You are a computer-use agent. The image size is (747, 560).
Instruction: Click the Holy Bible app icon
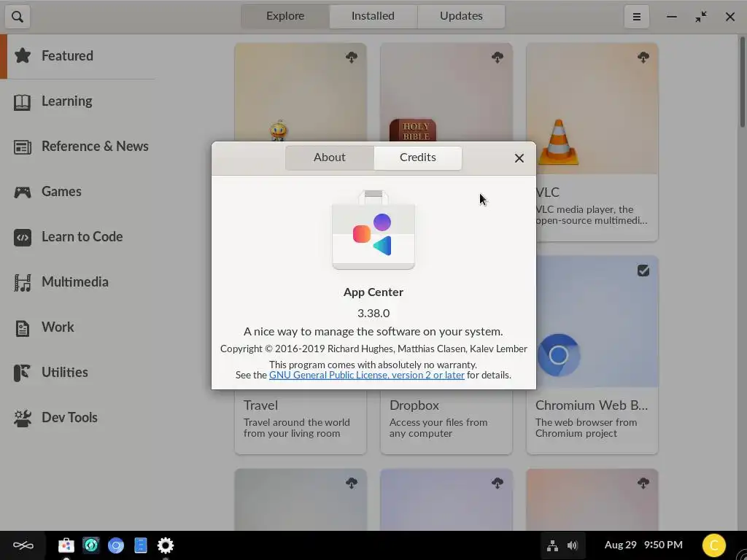(413, 131)
